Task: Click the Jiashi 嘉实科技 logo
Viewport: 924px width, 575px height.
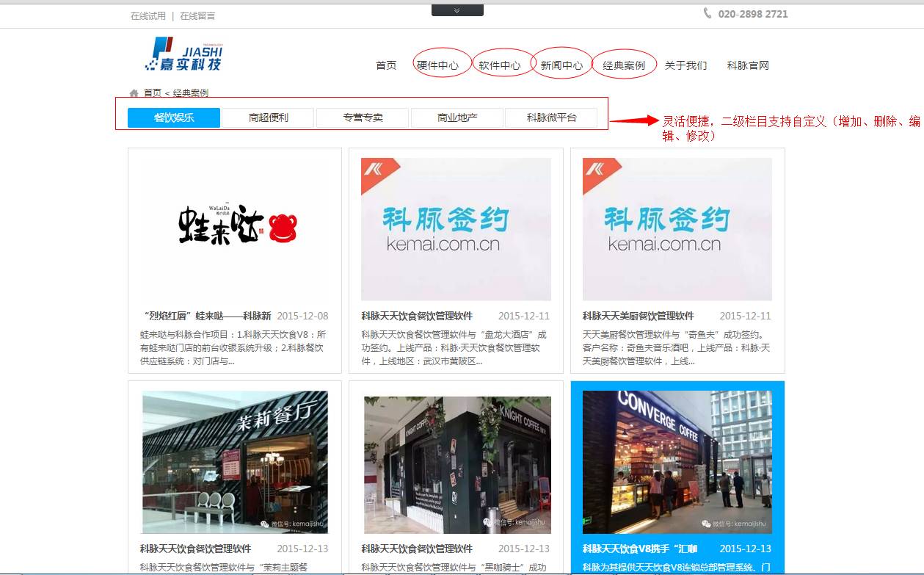Action: tap(183, 54)
